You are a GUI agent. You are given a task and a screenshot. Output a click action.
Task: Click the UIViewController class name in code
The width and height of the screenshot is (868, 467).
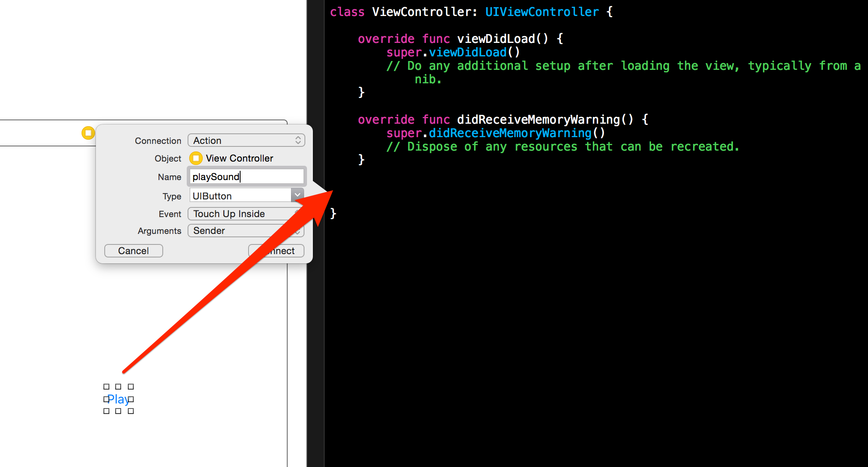coord(542,12)
